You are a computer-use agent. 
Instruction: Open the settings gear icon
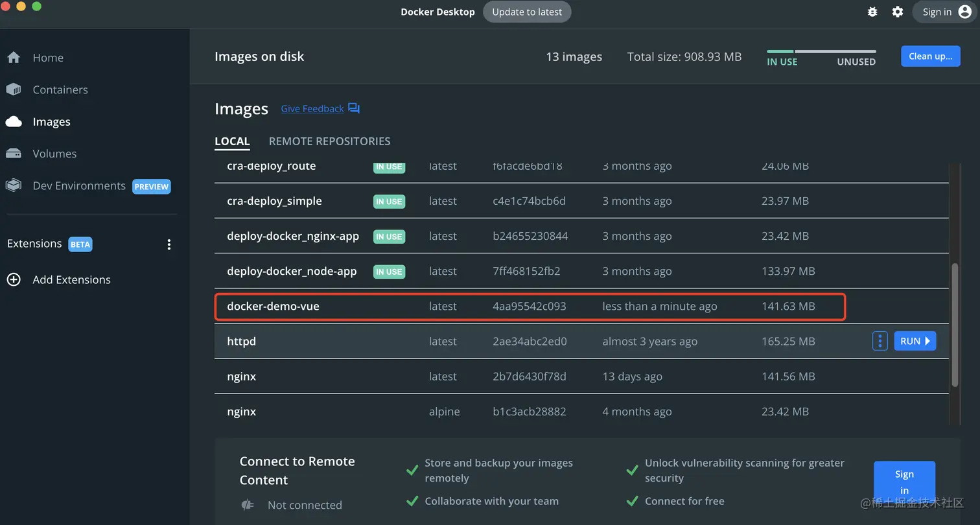(x=897, y=12)
